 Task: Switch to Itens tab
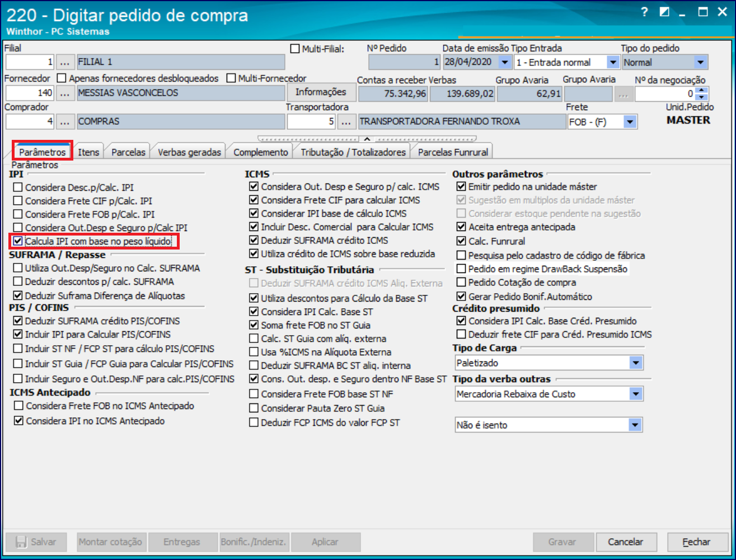coord(88,152)
